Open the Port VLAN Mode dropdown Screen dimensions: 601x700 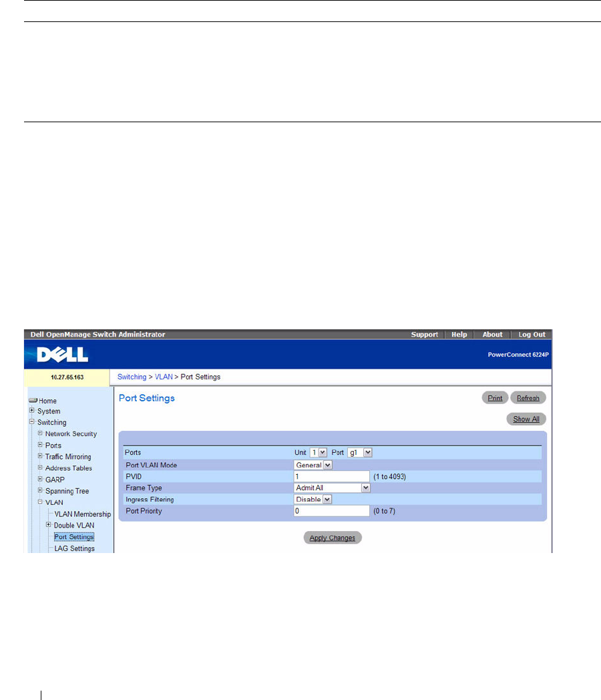[x=313, y=465]
